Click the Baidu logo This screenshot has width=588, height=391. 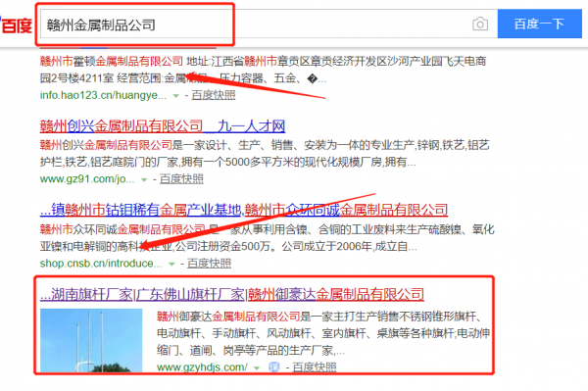16,25
